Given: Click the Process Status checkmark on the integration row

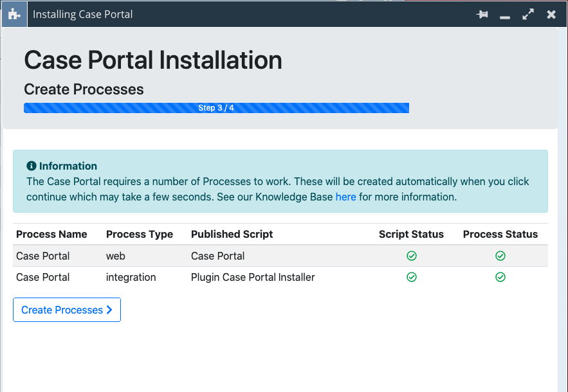Looking at the screenshot, I should pyautogui.click(x=500, y=277).
